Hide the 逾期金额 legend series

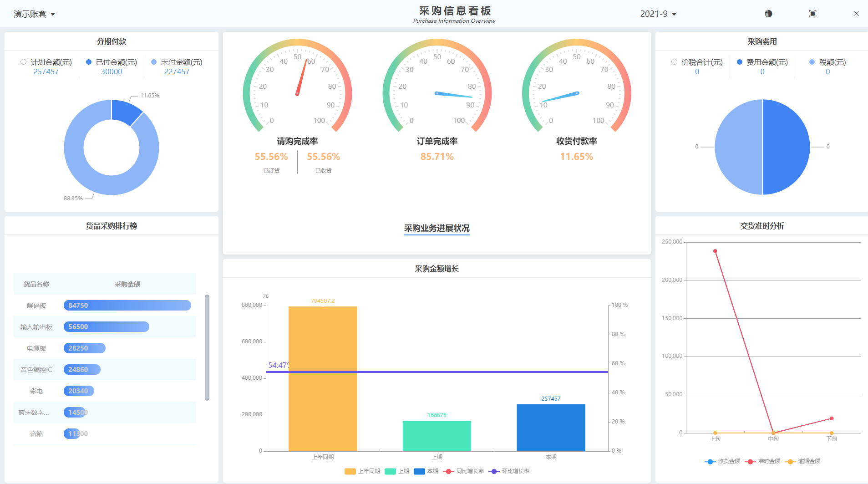point(802,461)
